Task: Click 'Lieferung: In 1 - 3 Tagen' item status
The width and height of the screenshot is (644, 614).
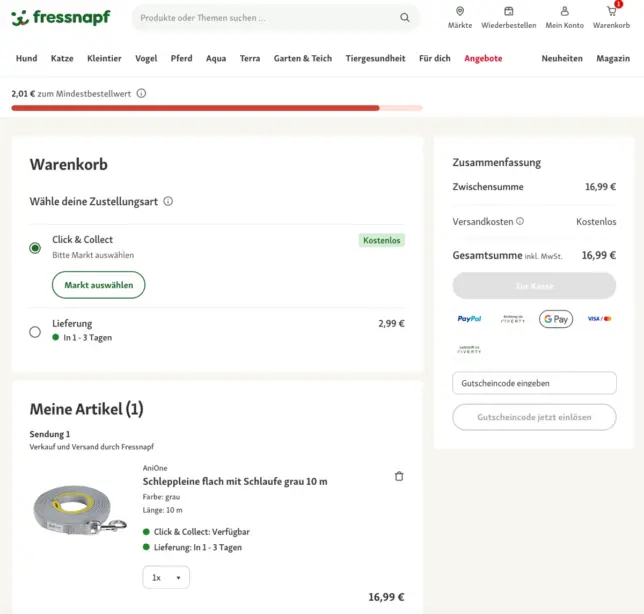Action: tap(198, 547)
